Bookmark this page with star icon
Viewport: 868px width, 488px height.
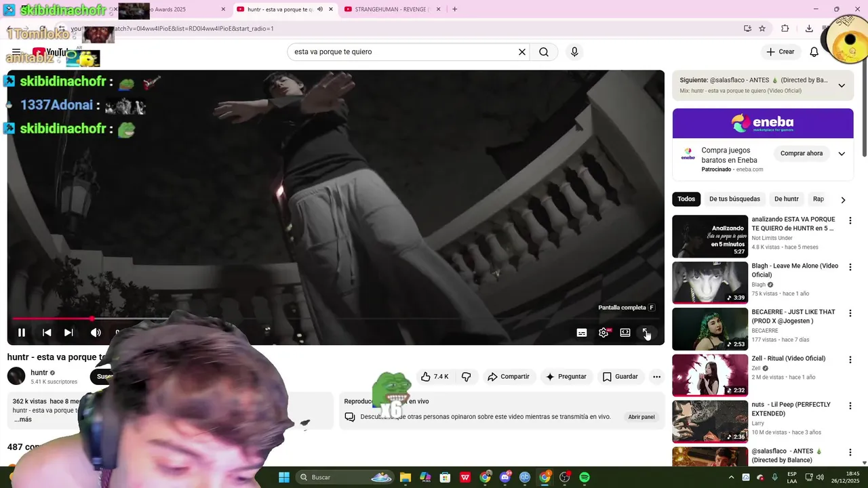coord(762,28)
